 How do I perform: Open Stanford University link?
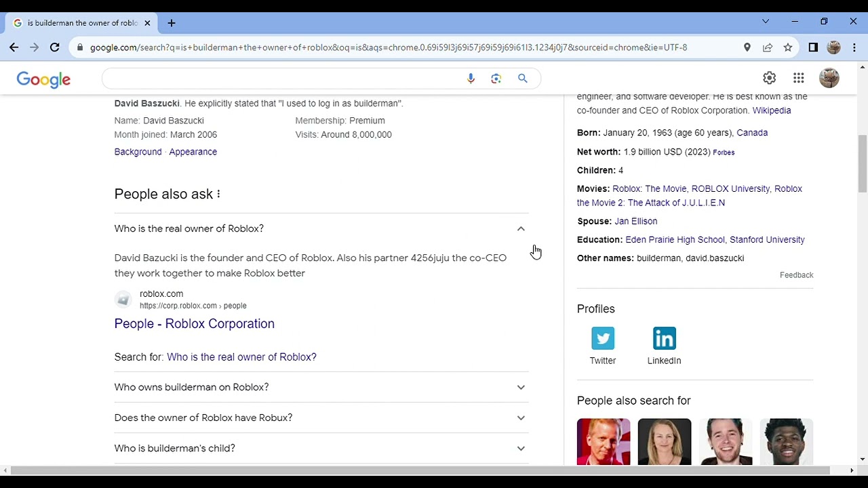[x=767, y=240]
